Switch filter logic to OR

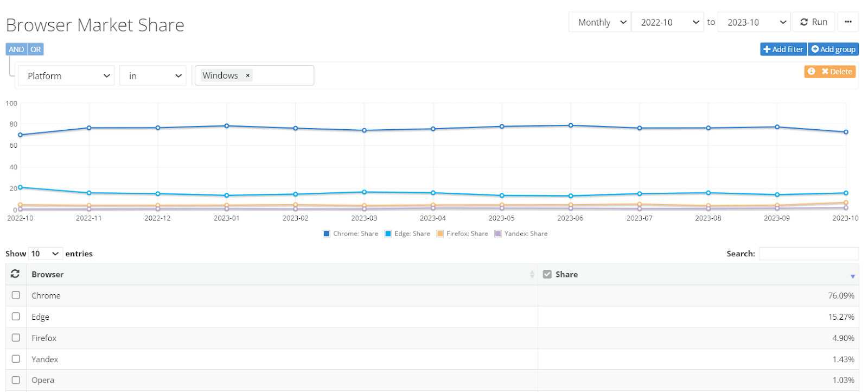pyautogui.click(x=35, y=49)
